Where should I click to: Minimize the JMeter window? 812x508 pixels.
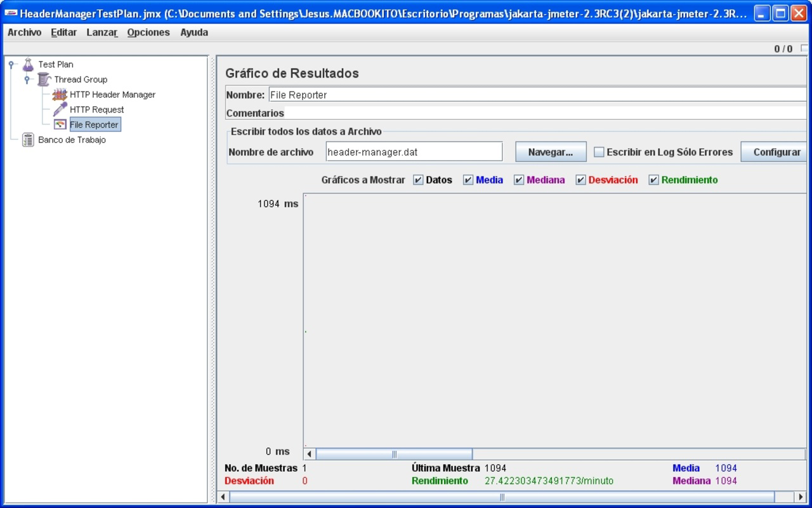763,13
